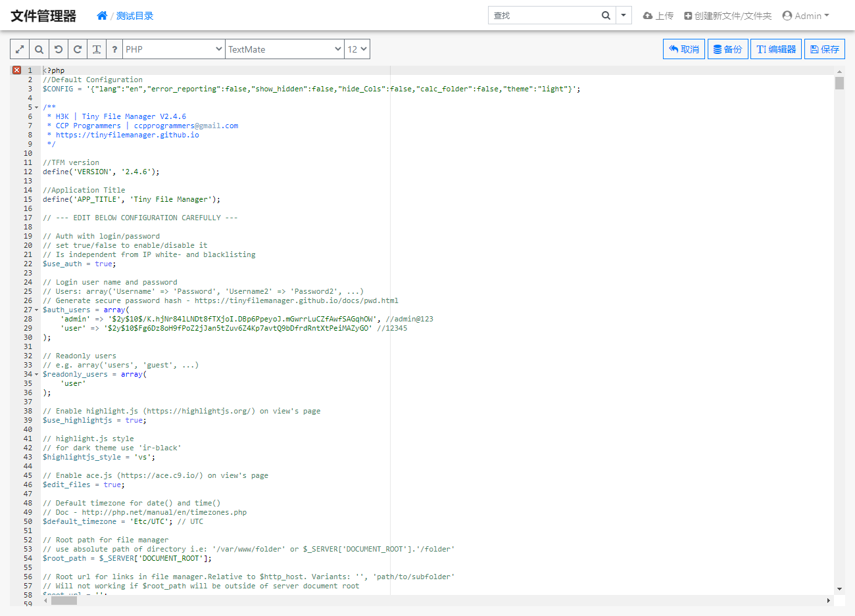Image resolution: width=855 pixels, height=616 pixels.
Task: Click 创建新文件/文件夹 new item link
Action: 727,16
